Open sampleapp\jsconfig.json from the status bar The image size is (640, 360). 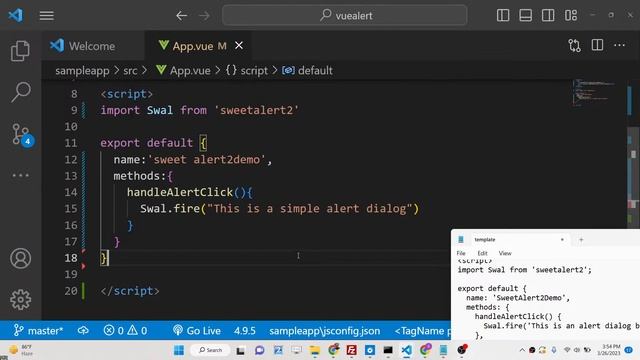324,330
